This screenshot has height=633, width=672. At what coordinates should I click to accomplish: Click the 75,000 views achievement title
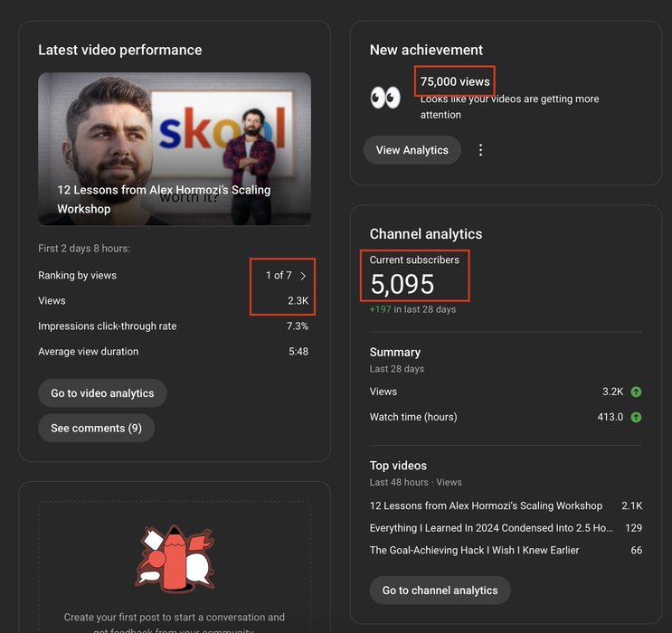tap(455, 81)
